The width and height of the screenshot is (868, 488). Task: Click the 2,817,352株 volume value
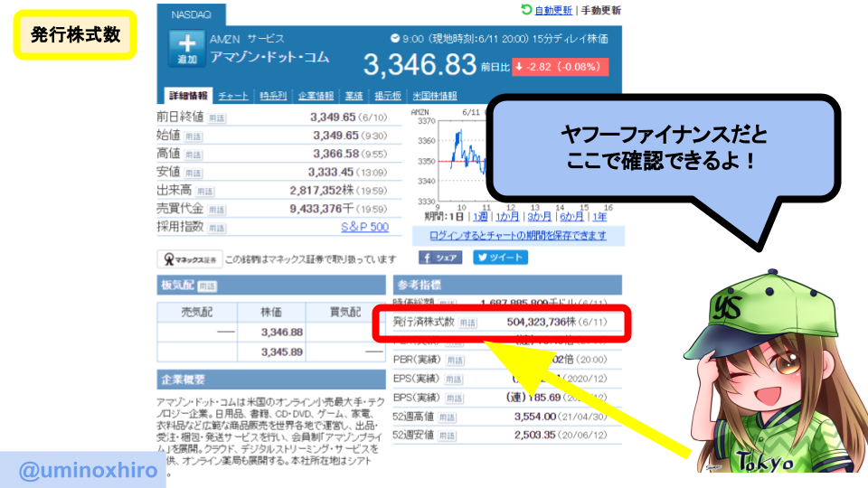(322, 191)
